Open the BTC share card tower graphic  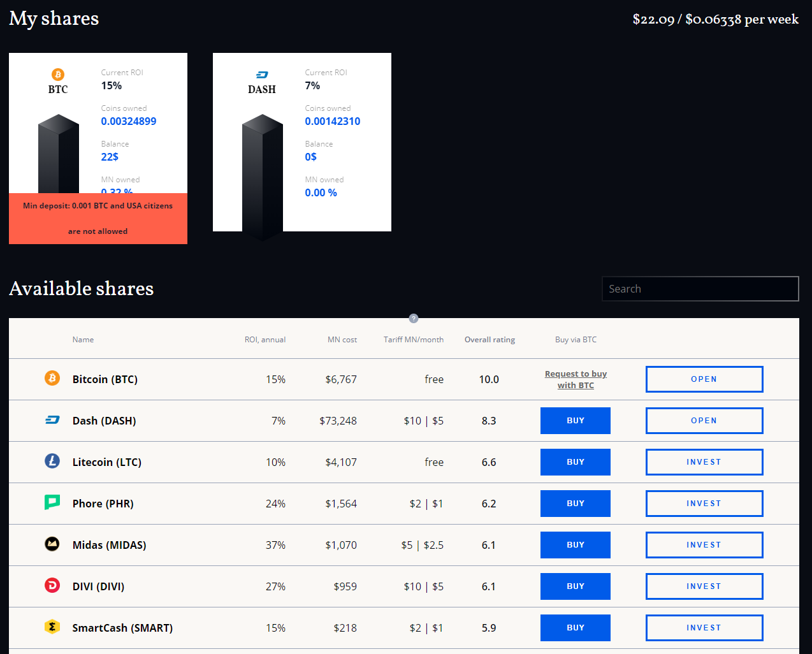click(59, 154)
